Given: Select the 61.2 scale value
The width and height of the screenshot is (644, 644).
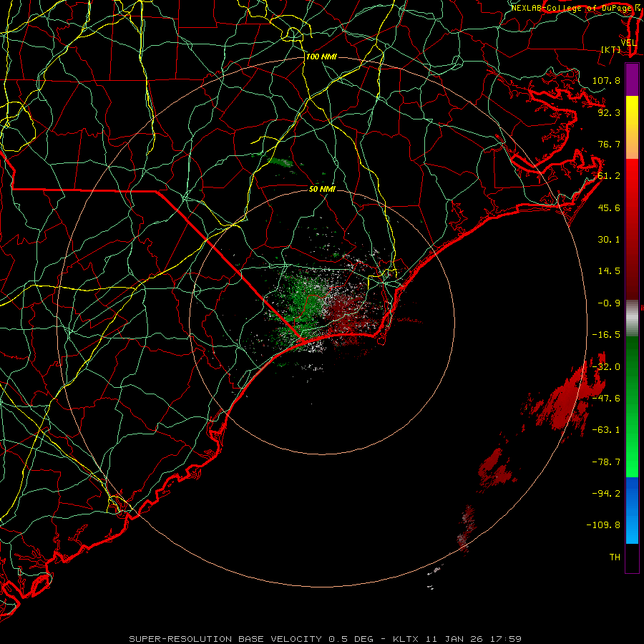Looking at the screenshot, I should point(609,176).
